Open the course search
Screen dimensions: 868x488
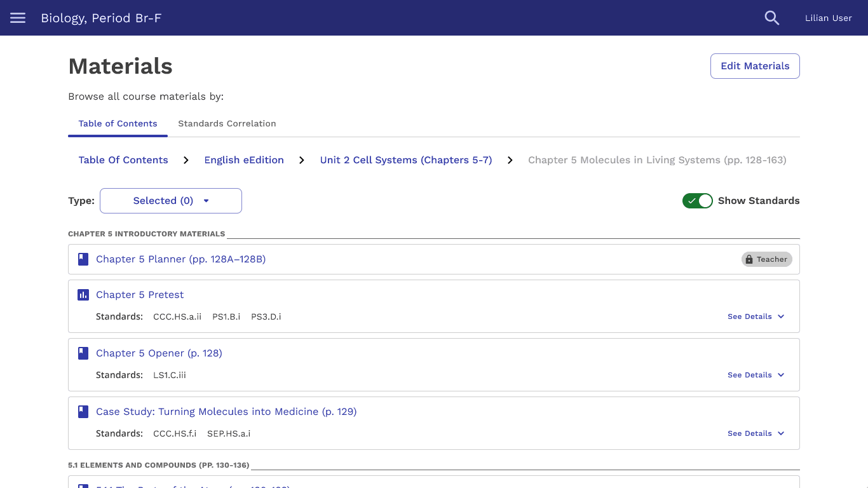(x=771, y=18)
